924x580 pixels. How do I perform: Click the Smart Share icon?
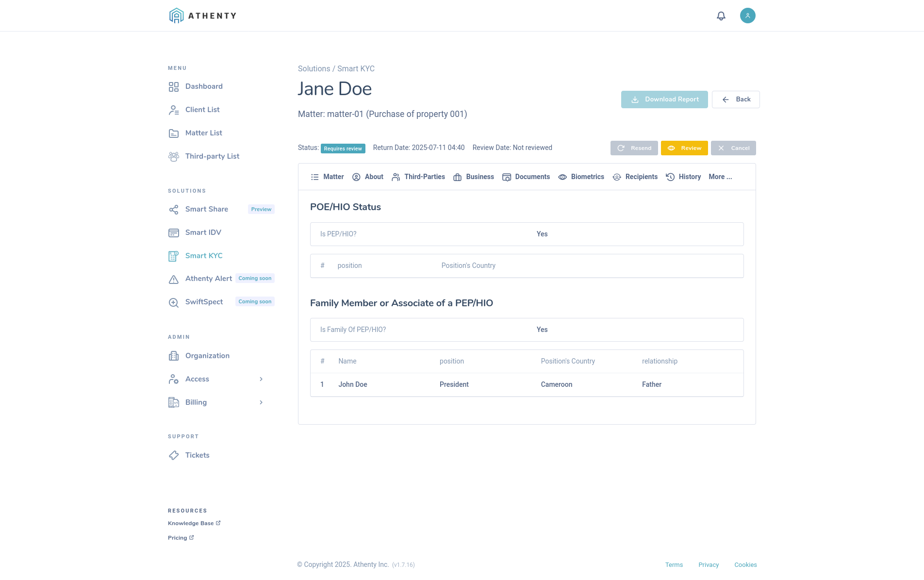point(174,209)
